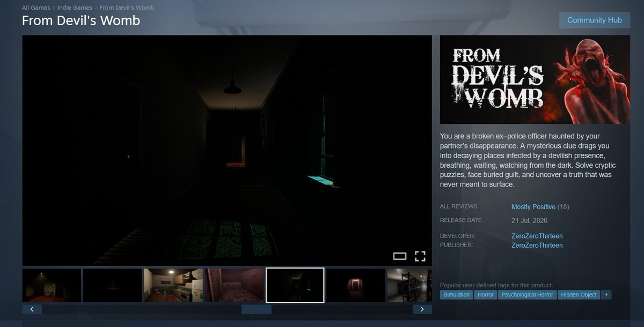644x327 pixels.
Task: Select the bunk bed room thumbnail
Action: coord(409,285)
